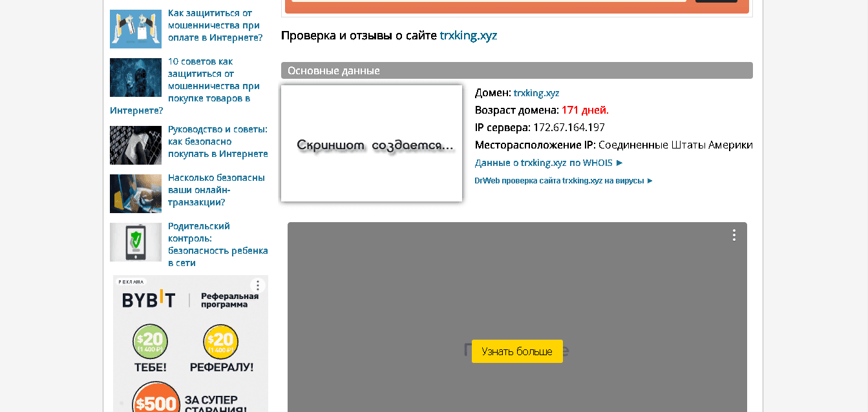The height and width of the screenshot is (412, 868).
Task: Click the 'Скриншот создается...' preview placeholder
Action: [x=372, y=143]
